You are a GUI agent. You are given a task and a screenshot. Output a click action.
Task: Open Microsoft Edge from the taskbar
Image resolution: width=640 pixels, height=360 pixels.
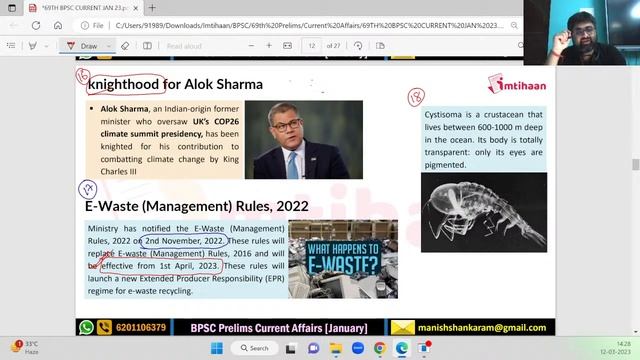402,348
